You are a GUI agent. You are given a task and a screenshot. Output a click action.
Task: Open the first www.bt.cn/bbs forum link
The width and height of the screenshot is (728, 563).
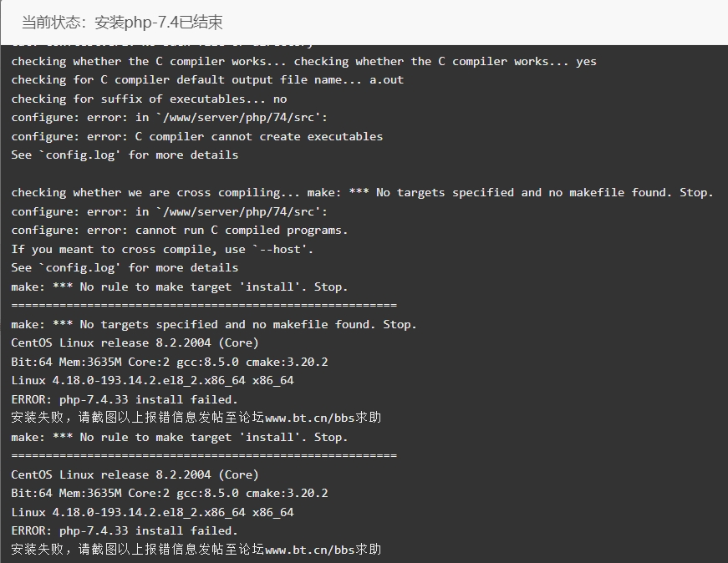click(x=310, y=418)
